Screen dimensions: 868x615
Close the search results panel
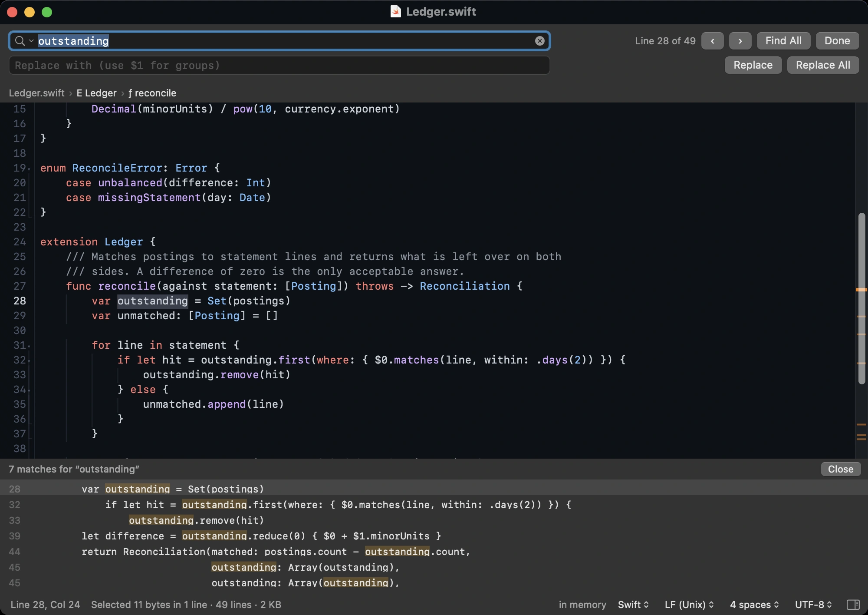coord(841,469)
